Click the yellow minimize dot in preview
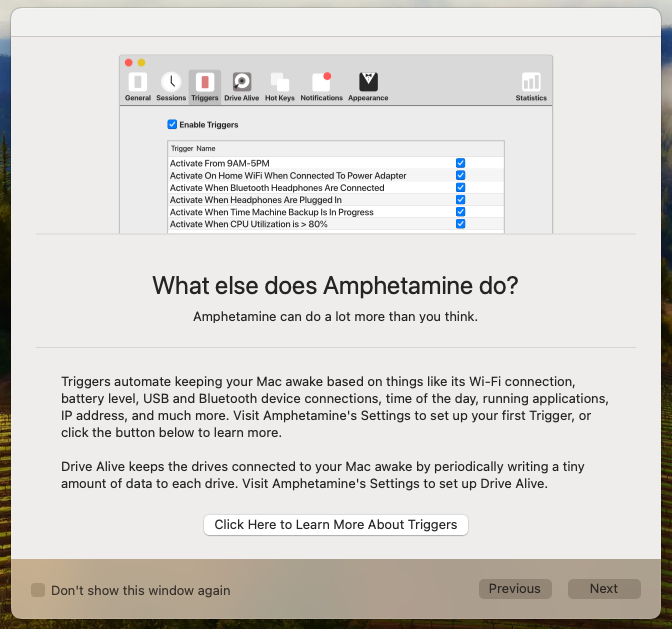 (x=141, y=63)
